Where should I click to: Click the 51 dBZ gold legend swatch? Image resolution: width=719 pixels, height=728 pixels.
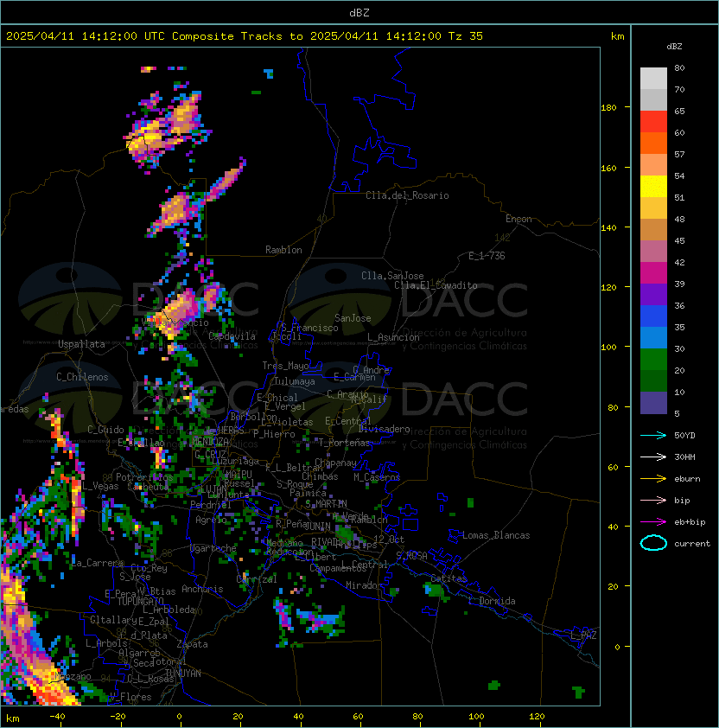point(653,208)
